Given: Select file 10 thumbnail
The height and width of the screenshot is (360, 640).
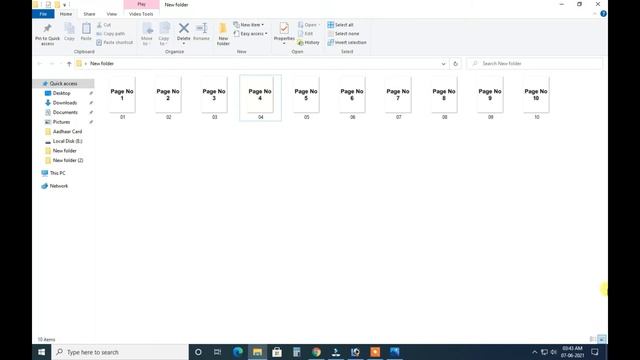Looking at the screenshot, I should coord(536,98).
